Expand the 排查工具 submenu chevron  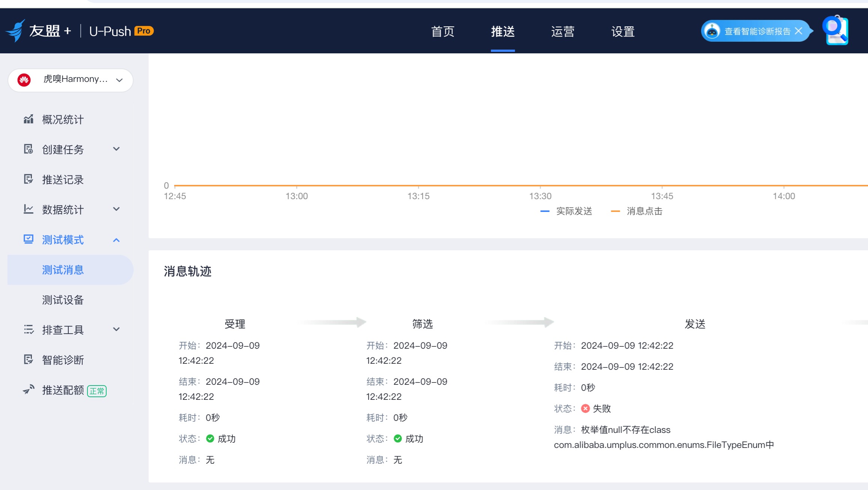point(116,330)
